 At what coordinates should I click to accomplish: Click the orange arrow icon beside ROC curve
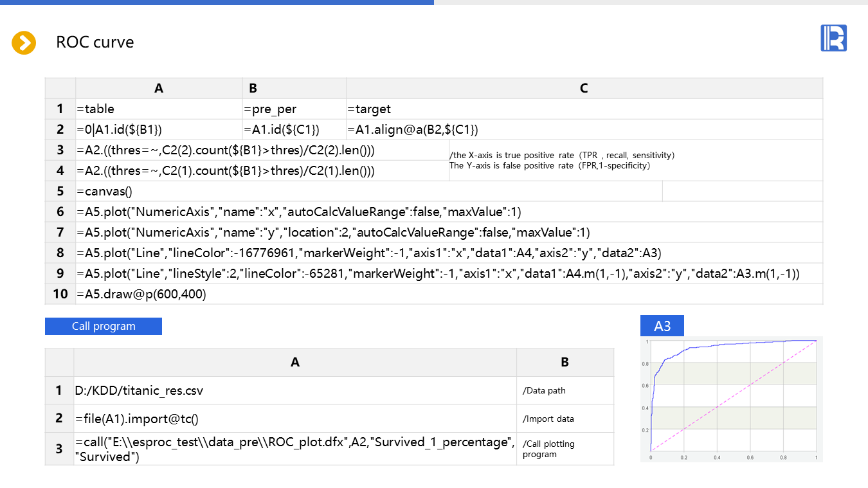(24, 43)
